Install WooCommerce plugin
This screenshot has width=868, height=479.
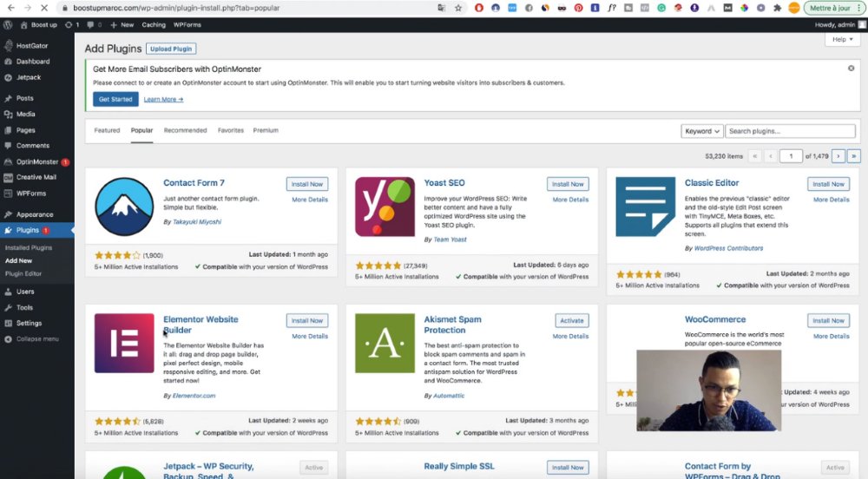click(829, 321)
